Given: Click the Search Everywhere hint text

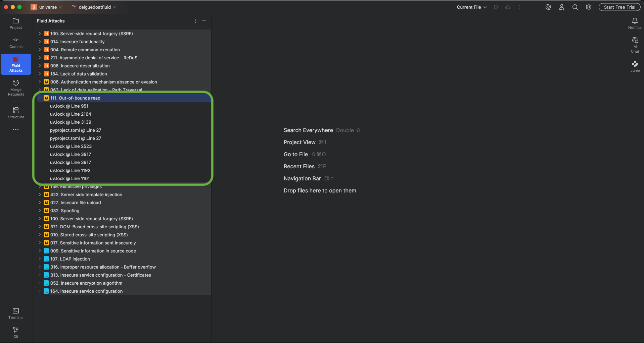Looking at the screenshot, I should point(308,130).
